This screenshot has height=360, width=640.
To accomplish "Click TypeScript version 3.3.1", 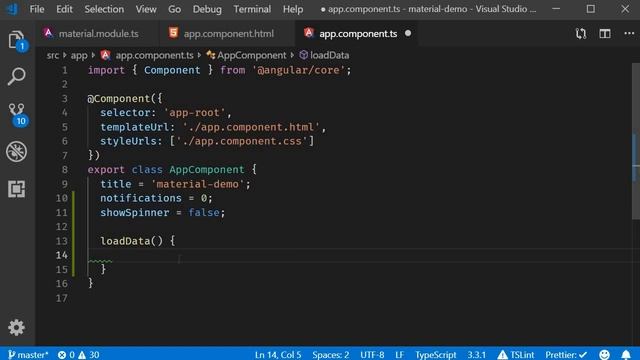I will click(x=477, y=355).
